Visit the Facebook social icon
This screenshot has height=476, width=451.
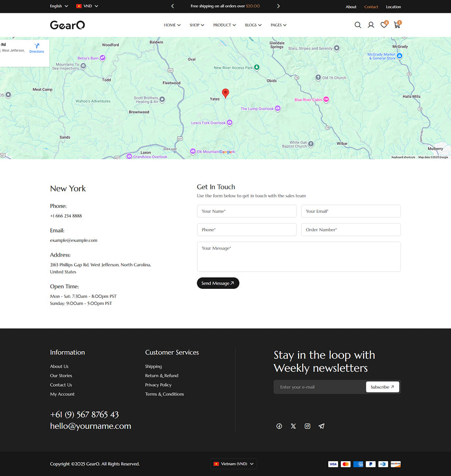click(279, 426)
